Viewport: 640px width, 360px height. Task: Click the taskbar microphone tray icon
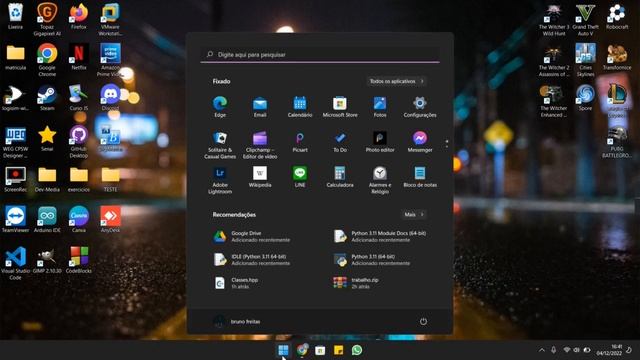[x=553, y=350]
